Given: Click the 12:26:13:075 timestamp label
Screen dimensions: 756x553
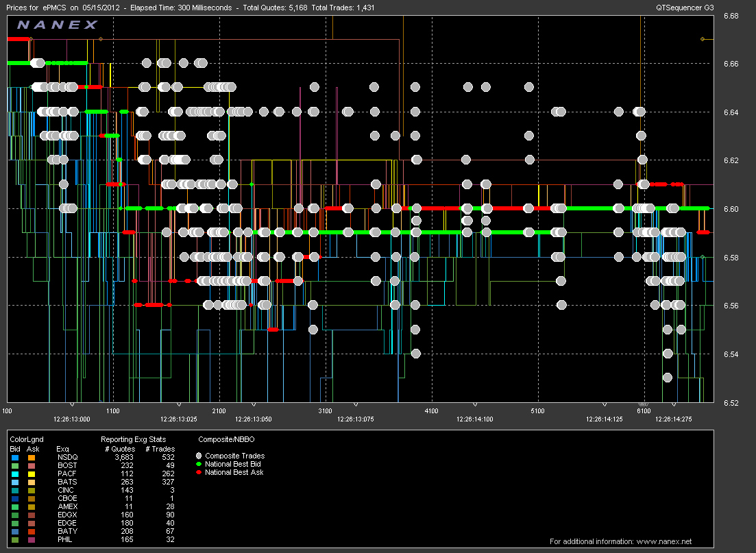Looking at the screenshot, I should (355, 419).
